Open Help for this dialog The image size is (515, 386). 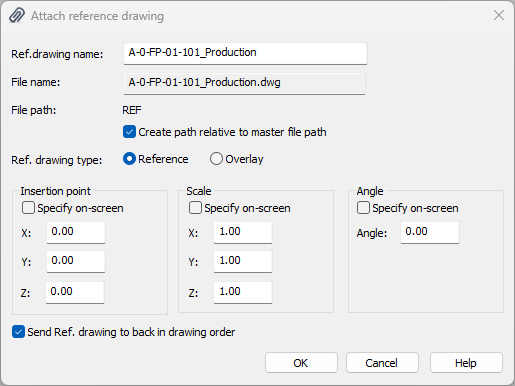[466, 363]
